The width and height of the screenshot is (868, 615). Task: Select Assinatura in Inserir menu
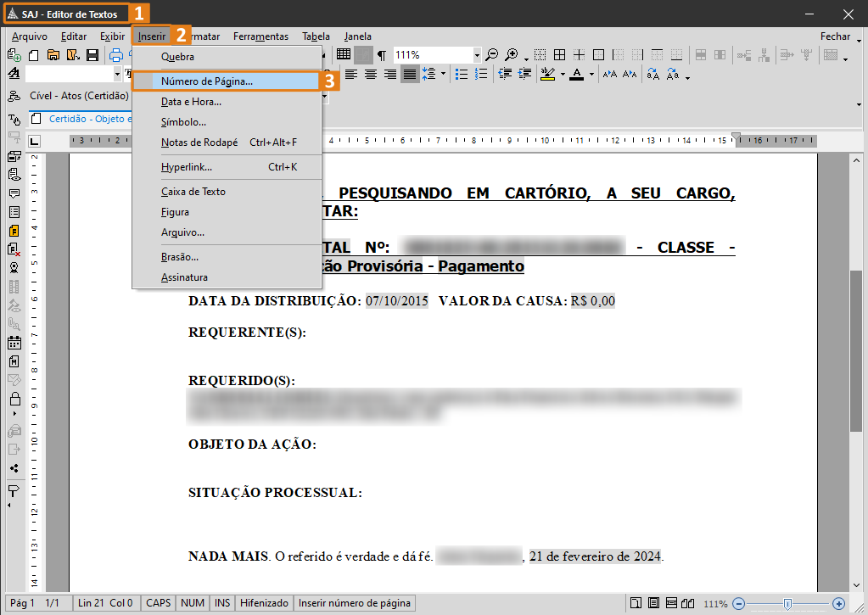[227, 278]
